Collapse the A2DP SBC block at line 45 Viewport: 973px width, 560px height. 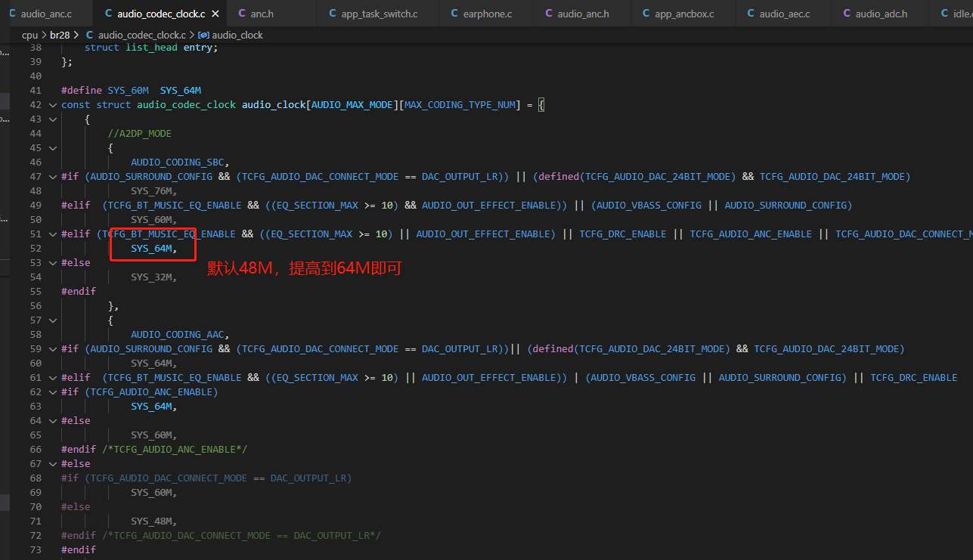coord(52,148)
